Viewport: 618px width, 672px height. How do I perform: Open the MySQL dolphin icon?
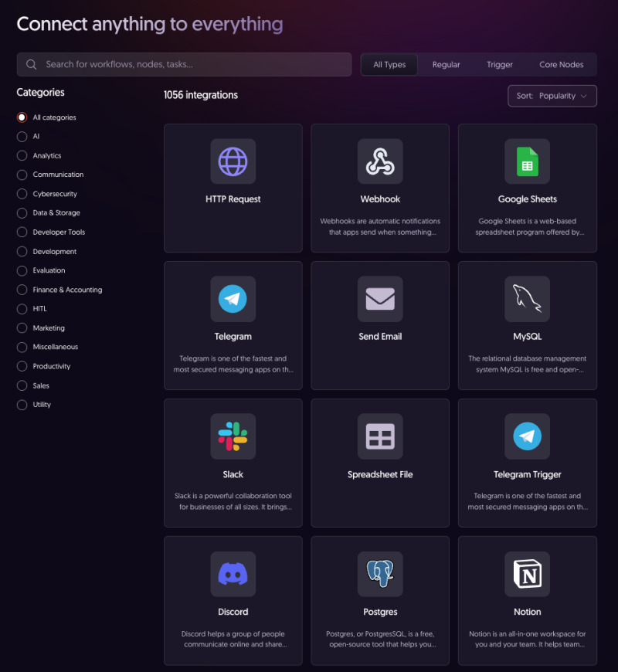tap(527, 299)
